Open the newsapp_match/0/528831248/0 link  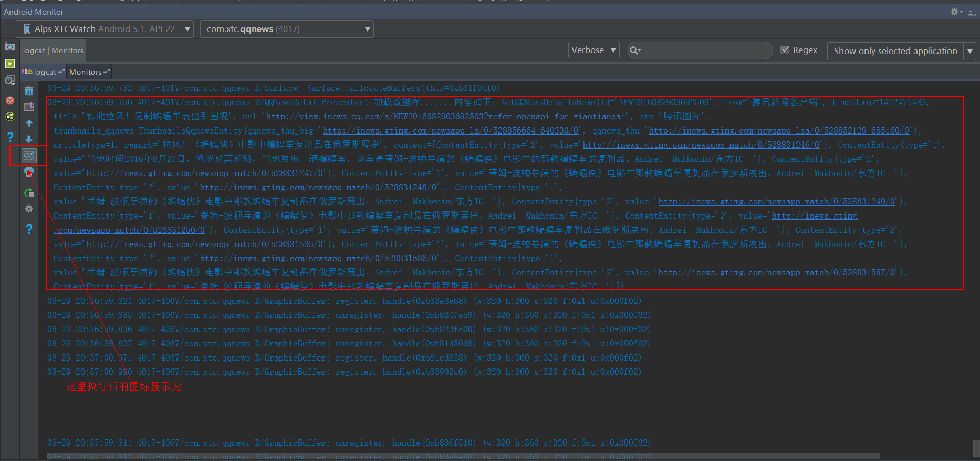point(318,188)
